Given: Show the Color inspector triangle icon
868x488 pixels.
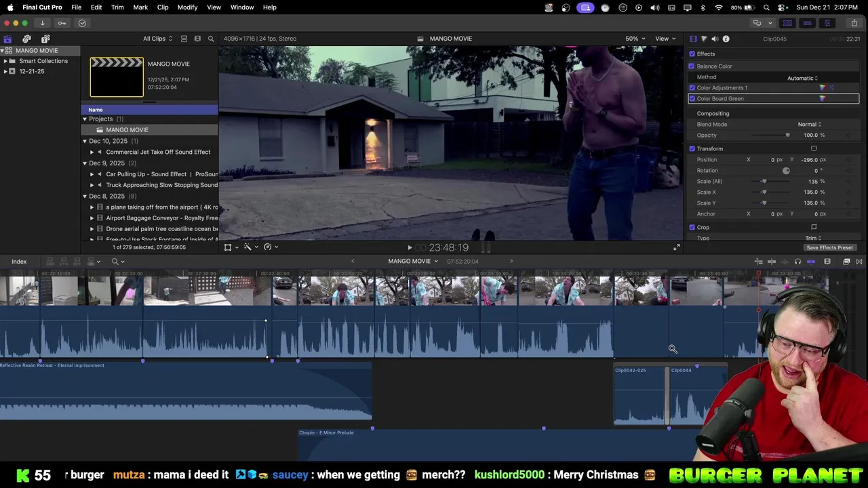Looking at the screenshot, I should pyautogui.click(x=704, y=39).
